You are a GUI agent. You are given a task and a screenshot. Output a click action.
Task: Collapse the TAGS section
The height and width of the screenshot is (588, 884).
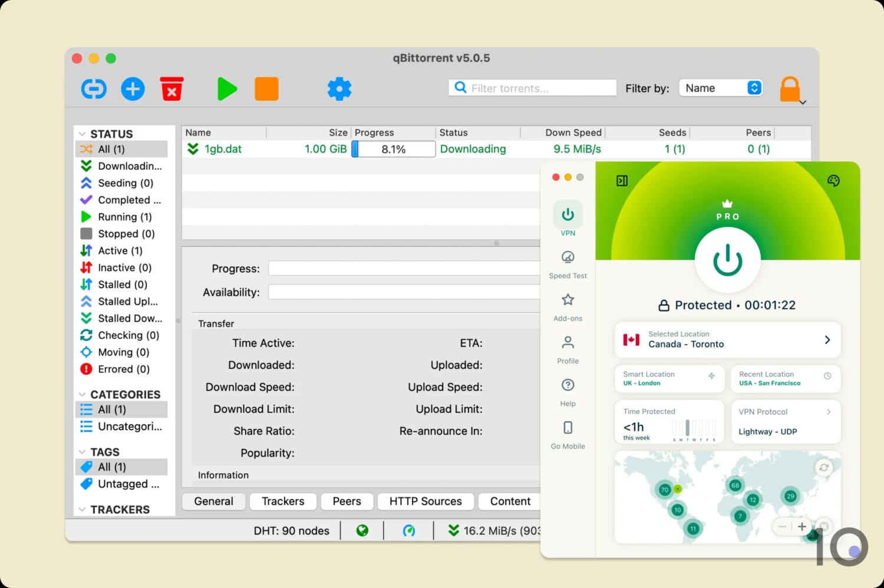83,452
